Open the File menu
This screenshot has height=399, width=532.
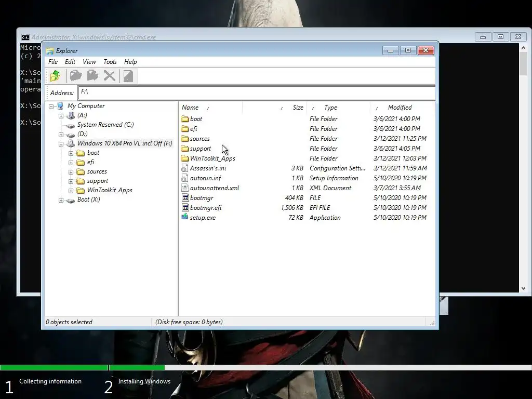click(53, 62)
